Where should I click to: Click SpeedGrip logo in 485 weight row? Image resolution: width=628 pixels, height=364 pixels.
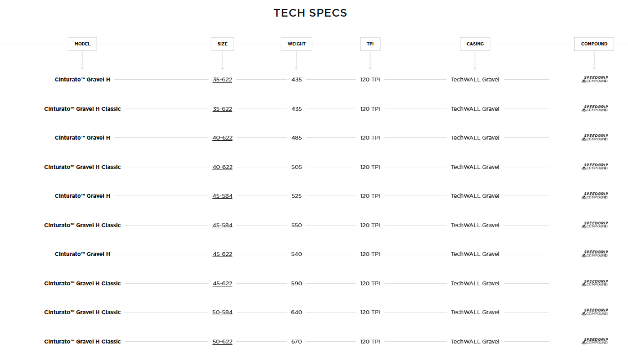[x=595, y=138]
